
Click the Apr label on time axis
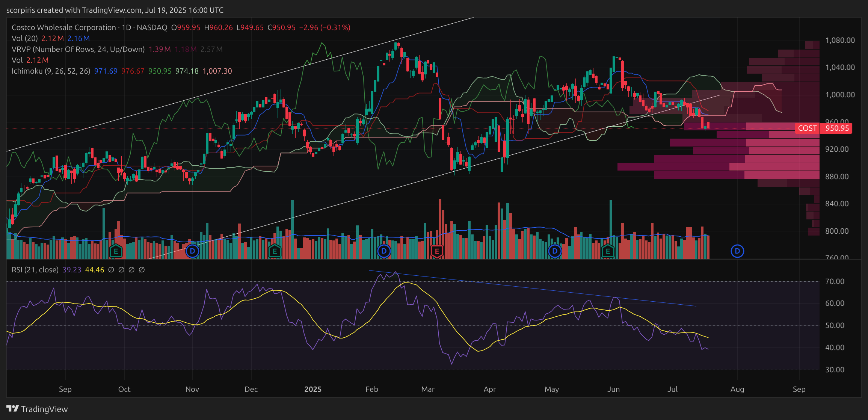[x=490, y=389]
